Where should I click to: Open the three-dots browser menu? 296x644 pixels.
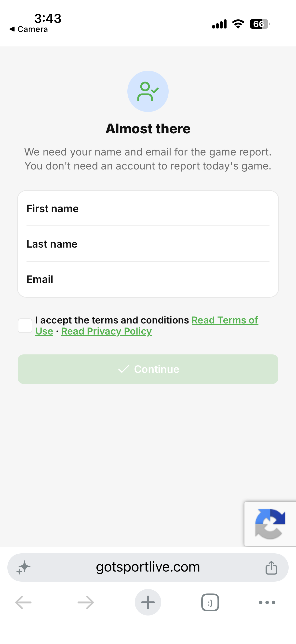pos(267,602)
